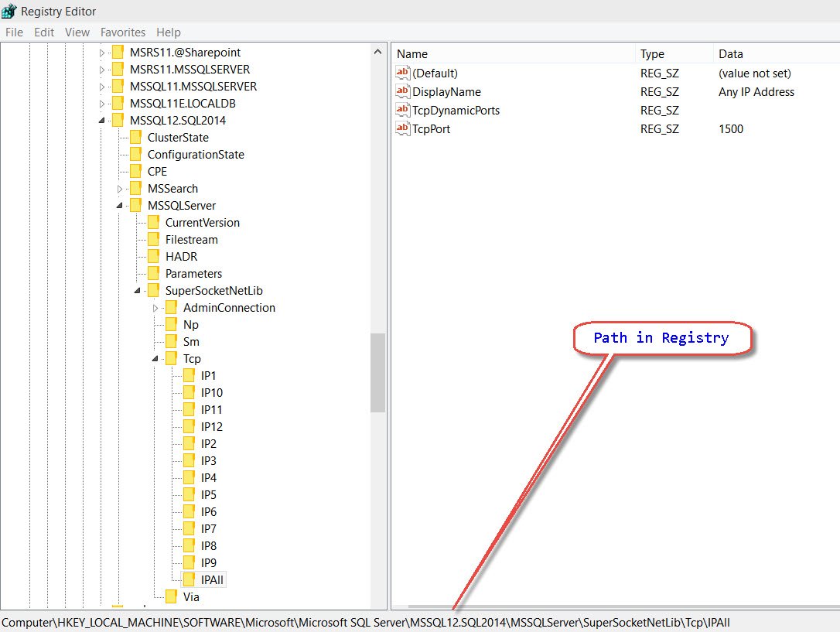Select the IP9 key label
Image resolution: width=840 pixels, height=632 pixels.
pyautogui.click(x=208, y=563)
